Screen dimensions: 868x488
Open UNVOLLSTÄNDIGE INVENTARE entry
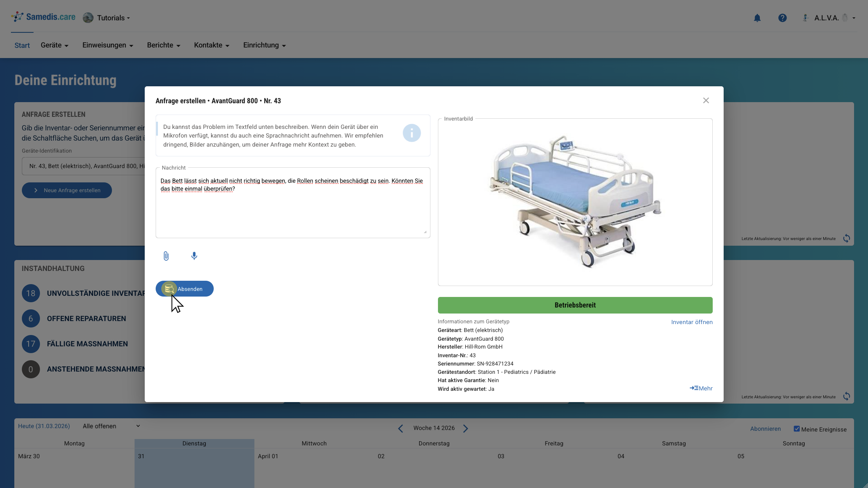(x=96, y=293)
